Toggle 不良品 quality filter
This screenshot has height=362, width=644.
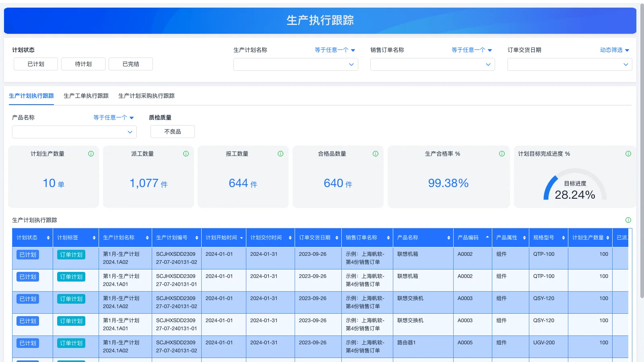click(x=173, y=132)
